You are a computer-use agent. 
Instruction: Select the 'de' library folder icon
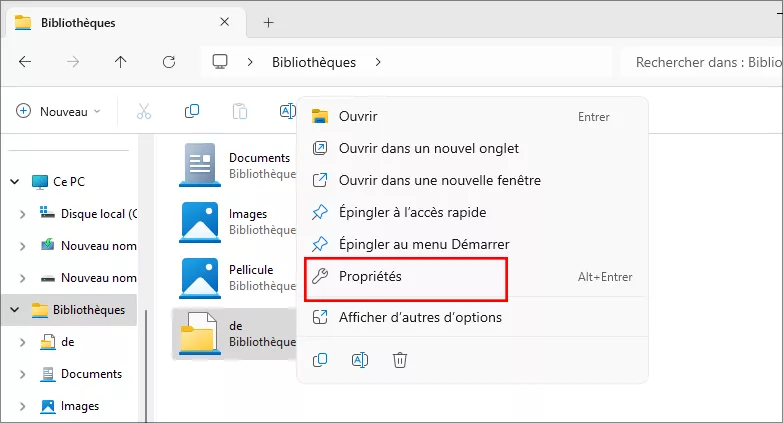[200, 334]
